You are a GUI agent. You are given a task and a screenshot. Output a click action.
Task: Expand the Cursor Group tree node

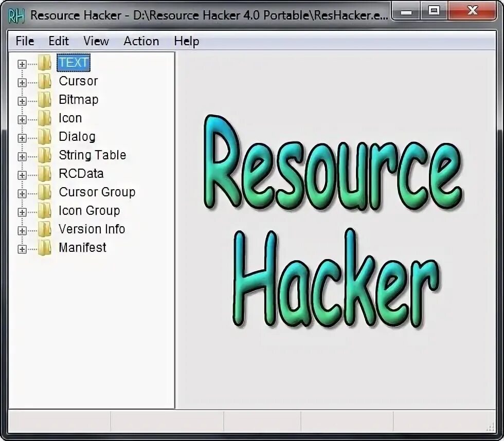click(22, 194)
